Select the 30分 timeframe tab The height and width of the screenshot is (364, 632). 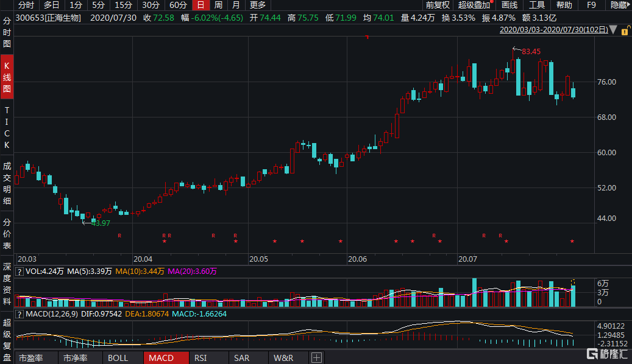pyautogui.click(x=151, y=5)
